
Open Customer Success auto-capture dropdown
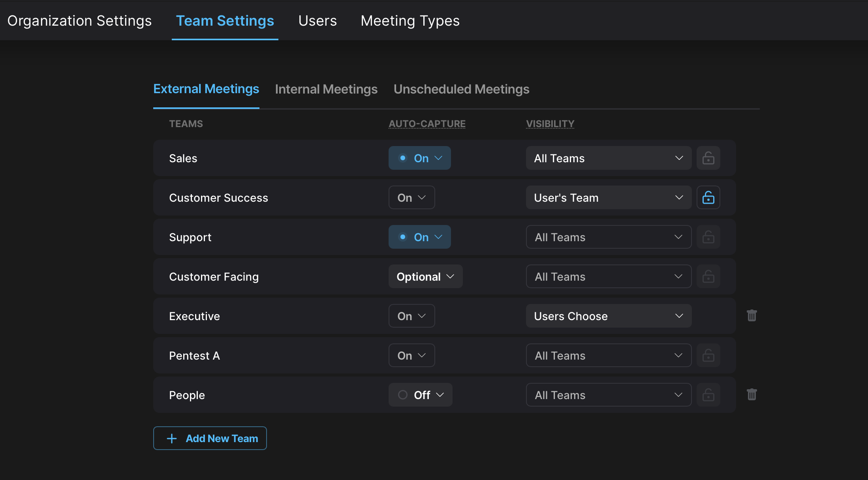411,197
